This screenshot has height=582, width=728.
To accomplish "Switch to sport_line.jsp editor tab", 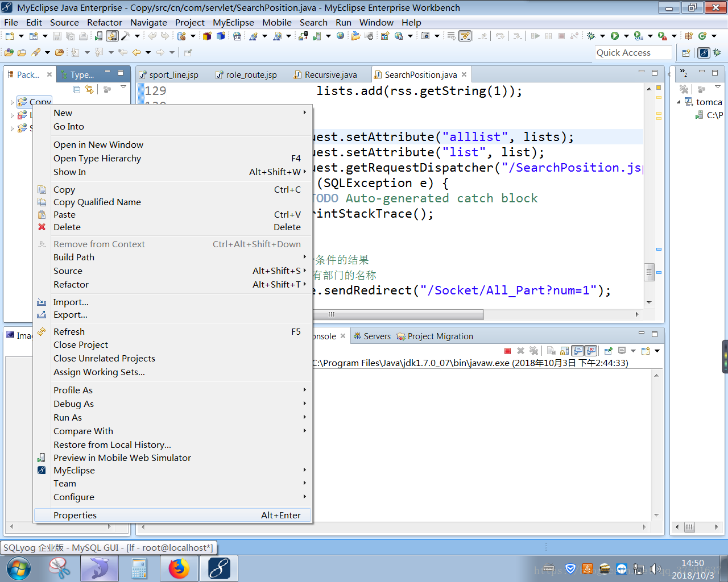I will click(x=168, y=75).
